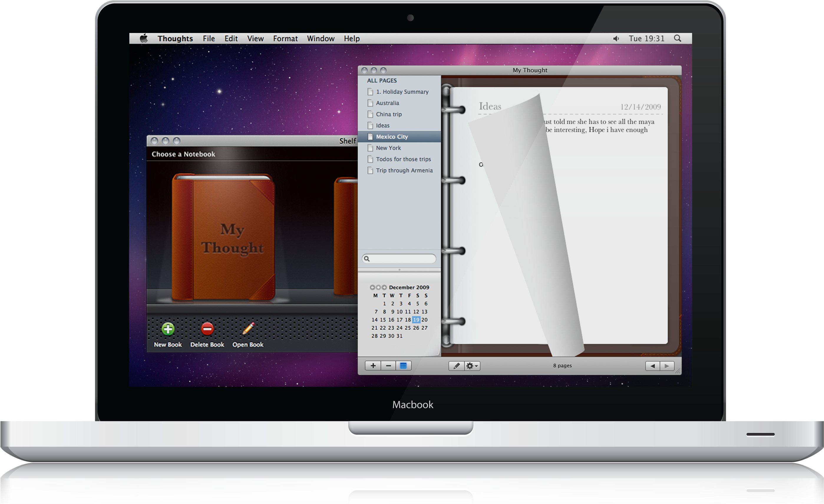
Task: Go to next page arrow
Action: pyautogui.click(x=667, y=366)
